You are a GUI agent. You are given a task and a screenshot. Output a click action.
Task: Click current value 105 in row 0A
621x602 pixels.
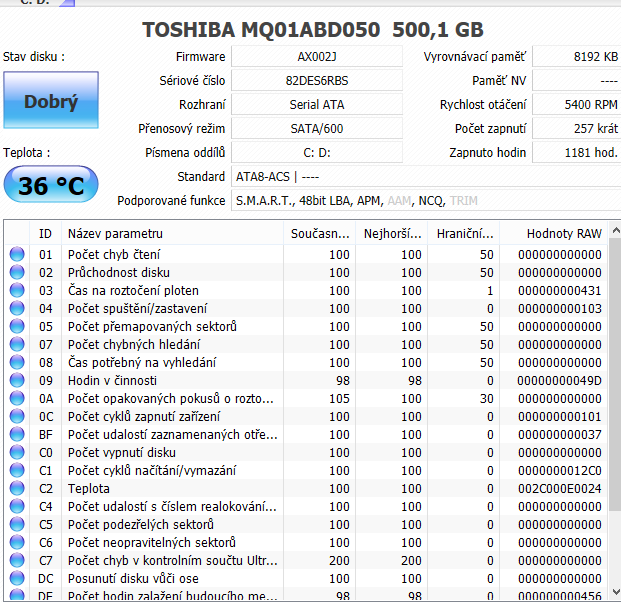click(339, 398)
